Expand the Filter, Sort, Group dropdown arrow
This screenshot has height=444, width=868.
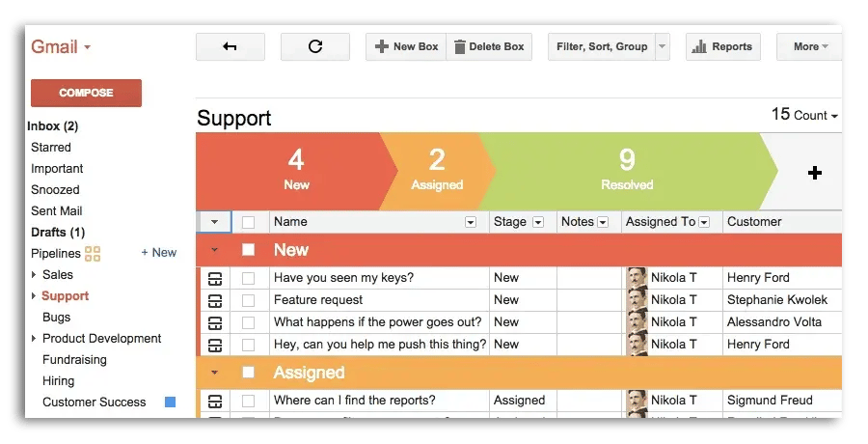click(662, 46)
